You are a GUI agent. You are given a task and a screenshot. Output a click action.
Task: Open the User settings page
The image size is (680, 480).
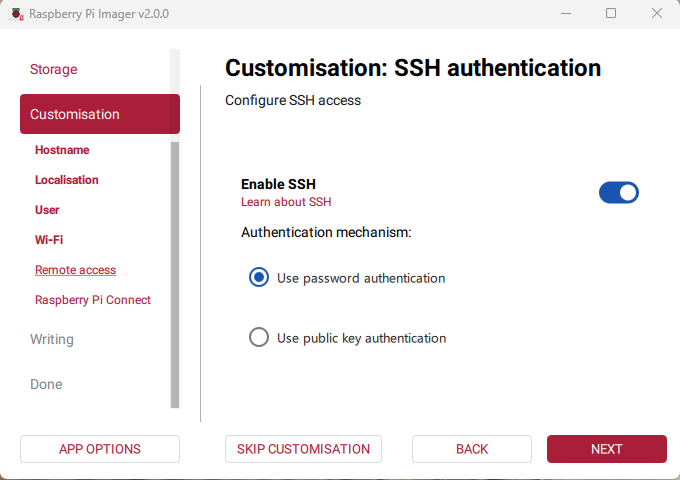47,210
